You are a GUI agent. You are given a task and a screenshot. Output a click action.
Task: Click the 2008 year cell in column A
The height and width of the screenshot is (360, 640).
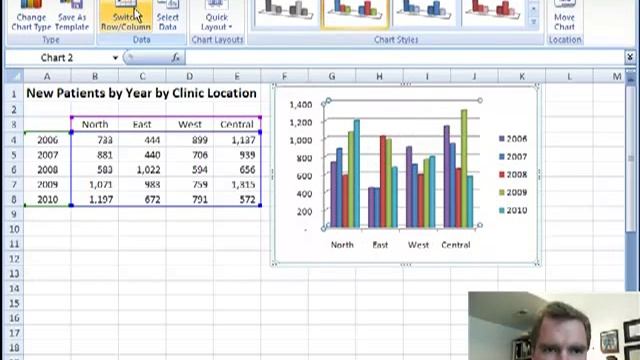[x=47, y=170]
